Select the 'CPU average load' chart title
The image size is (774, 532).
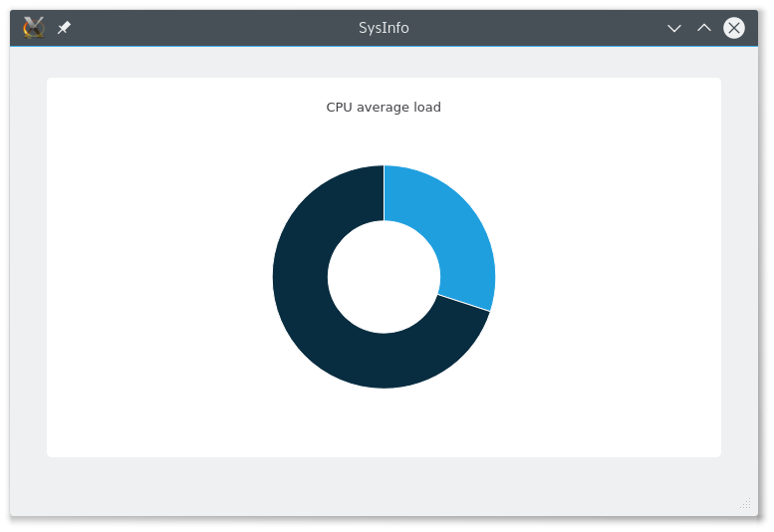click(384, 107)
